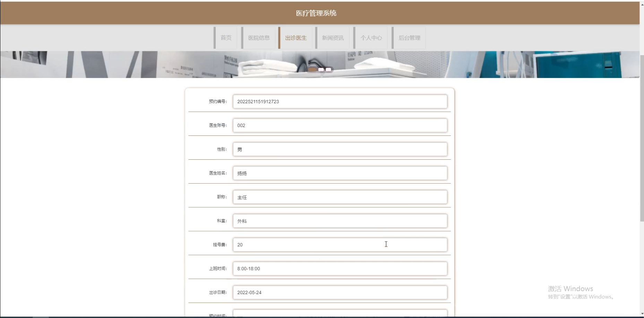The height and width of the screenshot is (318, 644).
Task: Select third banner carousel indicator dot
Action: point(328,70)
